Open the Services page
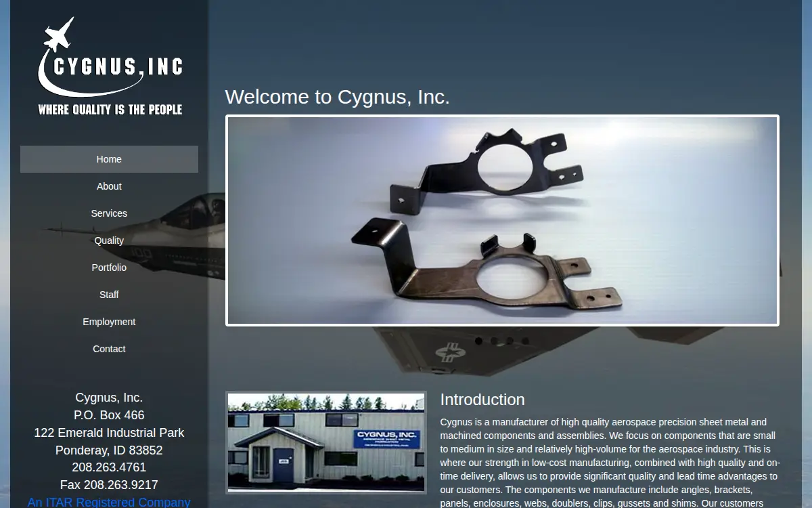Viewport: 812px width, 508px height. pos(109,213)
